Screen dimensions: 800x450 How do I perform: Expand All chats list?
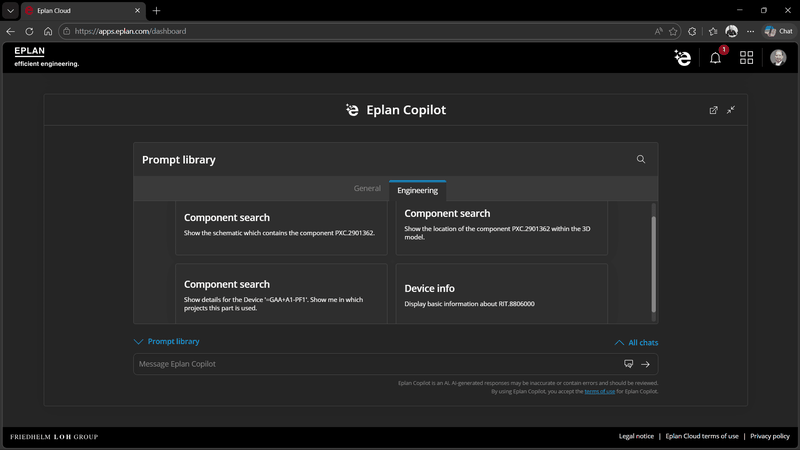[636, 342]
